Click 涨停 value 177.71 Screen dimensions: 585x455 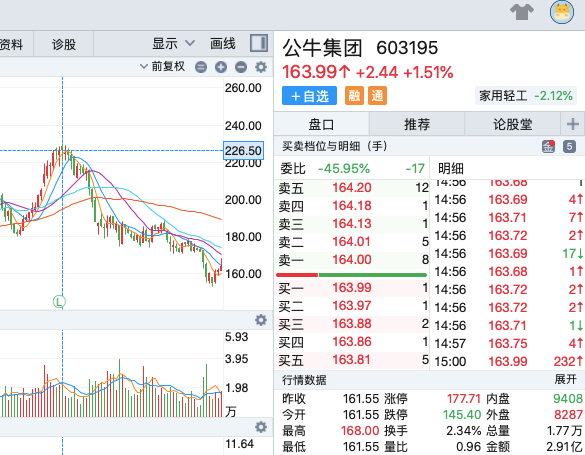tap(464, 399)
